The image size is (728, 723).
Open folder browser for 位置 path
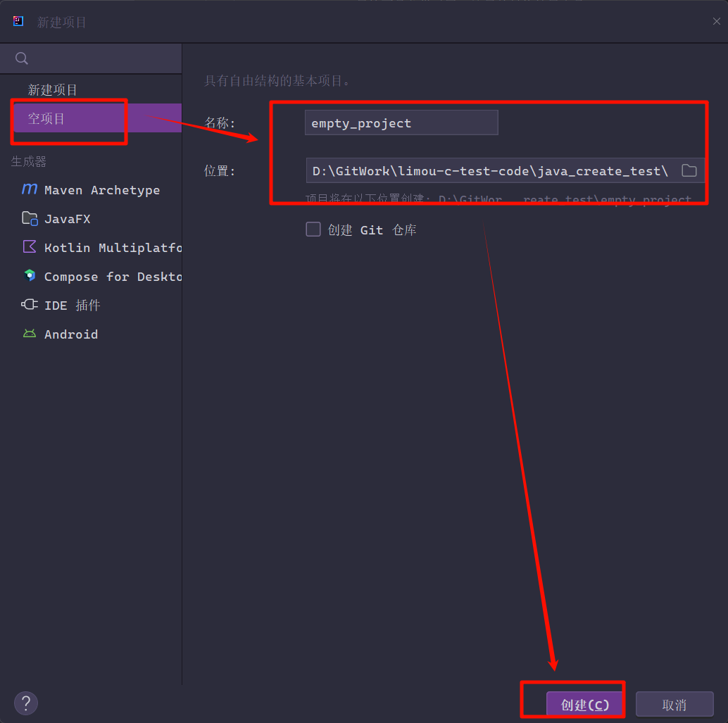[x=689, y=170]
